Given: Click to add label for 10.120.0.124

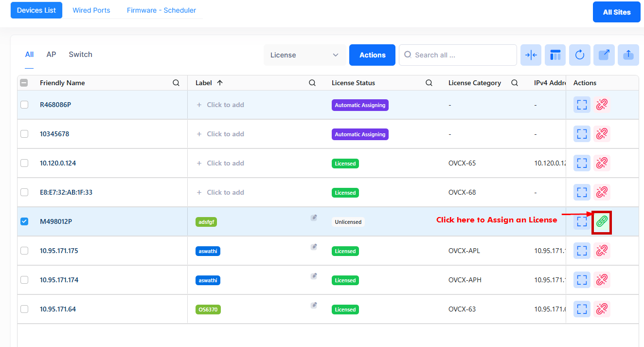Looking at the screenshot, I should coord(220,163).
